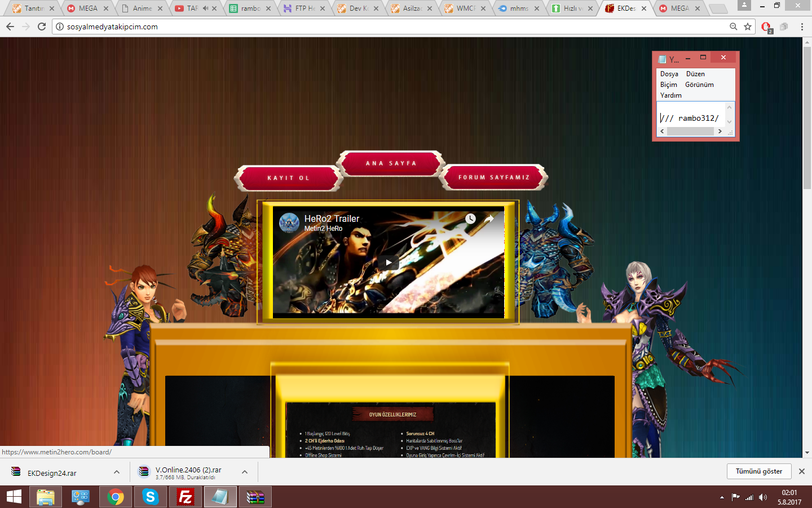This screenshot has height=508, width=812.
Task: Reload the current page
Action: 42,27
